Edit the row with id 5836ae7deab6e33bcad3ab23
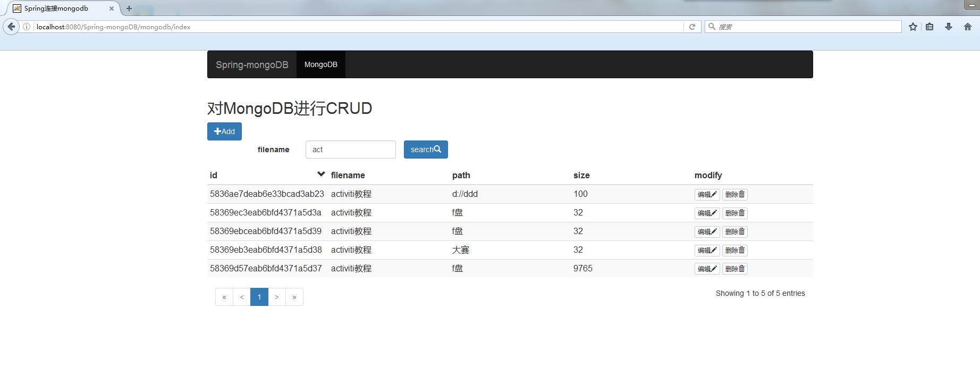The height and width of the screenshot is (390, 980). click(707, 194)
